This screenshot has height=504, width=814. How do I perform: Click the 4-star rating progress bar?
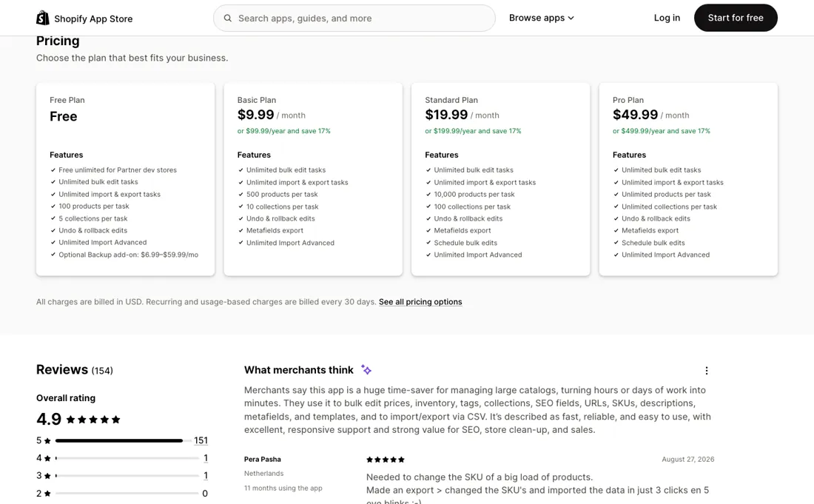(127, 458)
